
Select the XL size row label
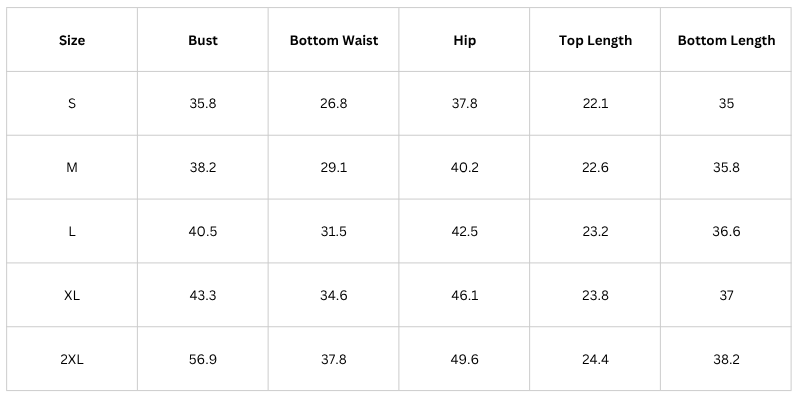pos(72,295)
